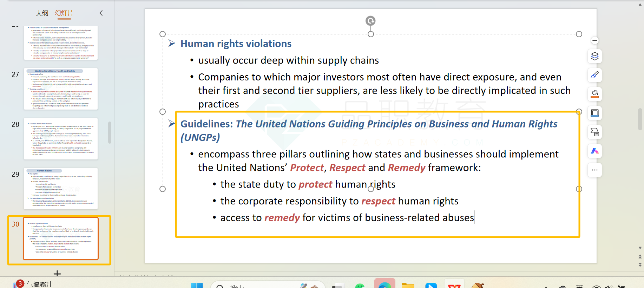Image resolution: width=644 pixels, height=288 pixels.
Task: Go to previous slide double-arrow button
Action: [x=640, y=256]
